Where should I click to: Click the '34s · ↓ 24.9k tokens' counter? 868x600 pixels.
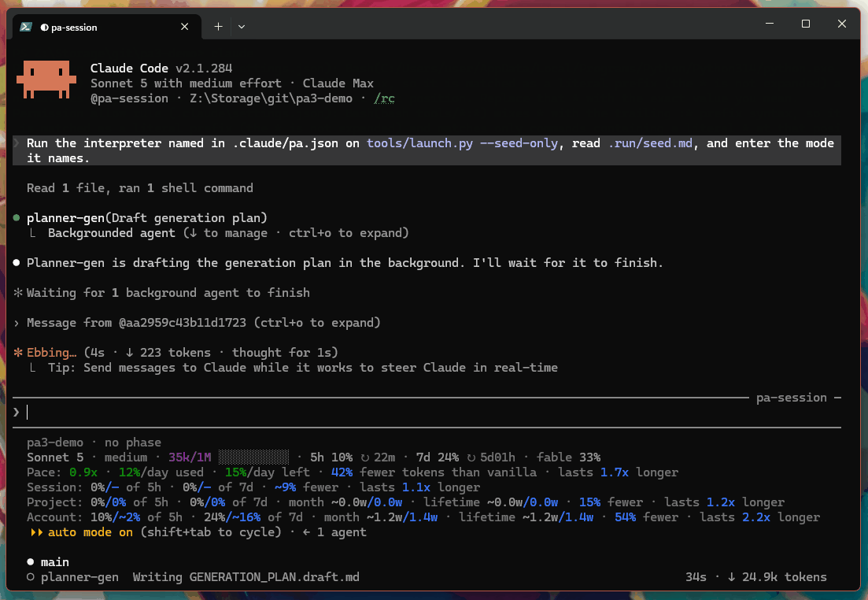(756, 576)
